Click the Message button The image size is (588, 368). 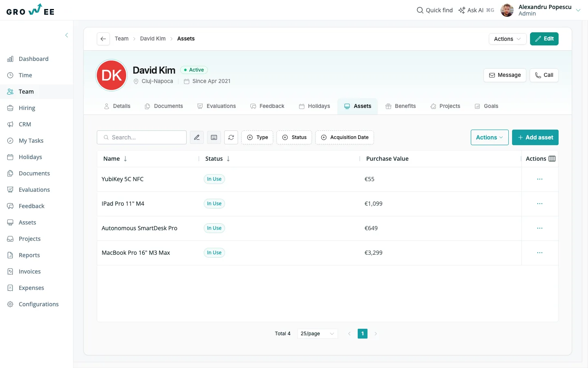click(x=505, y=75)
